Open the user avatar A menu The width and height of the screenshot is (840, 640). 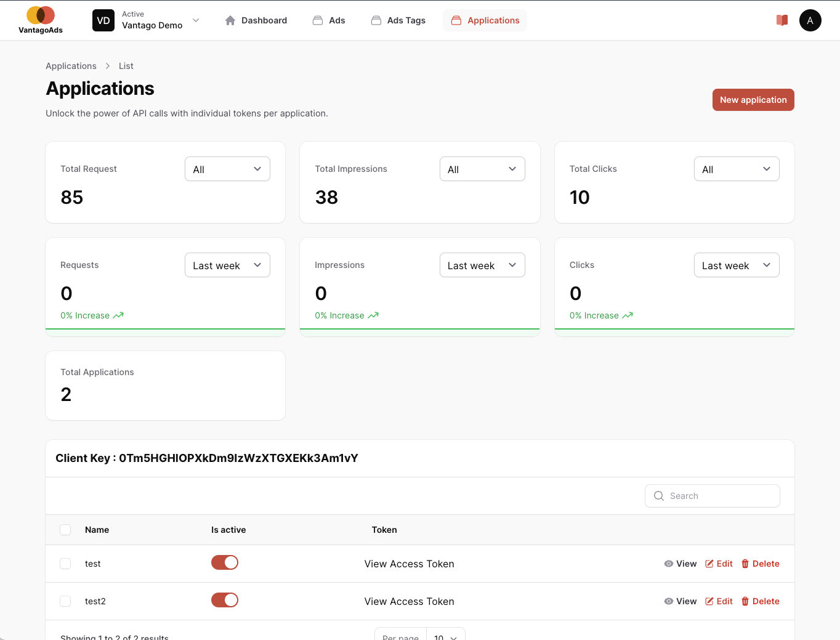tap(810, 20)
